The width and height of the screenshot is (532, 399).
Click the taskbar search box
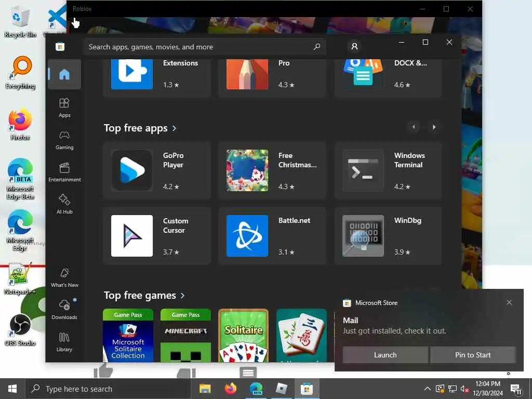click(x=108, y=389)
